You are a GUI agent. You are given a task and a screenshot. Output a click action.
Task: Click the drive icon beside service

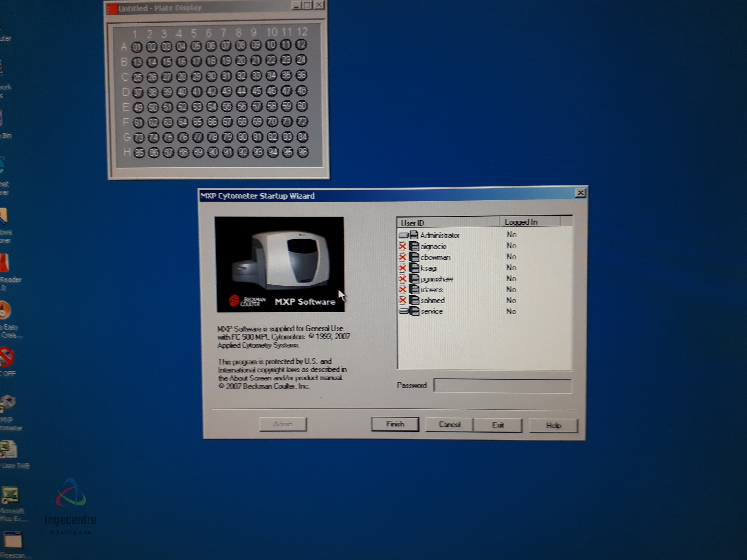pos(404,311)
